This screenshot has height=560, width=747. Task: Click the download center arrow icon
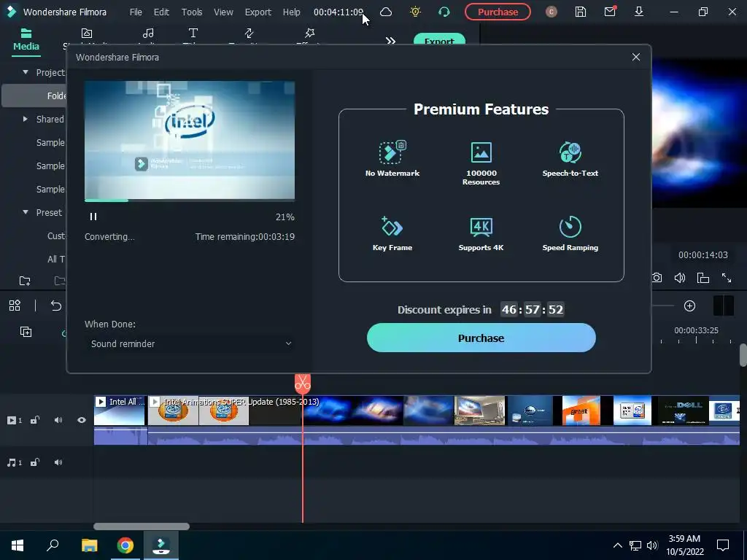pos(639,12)
